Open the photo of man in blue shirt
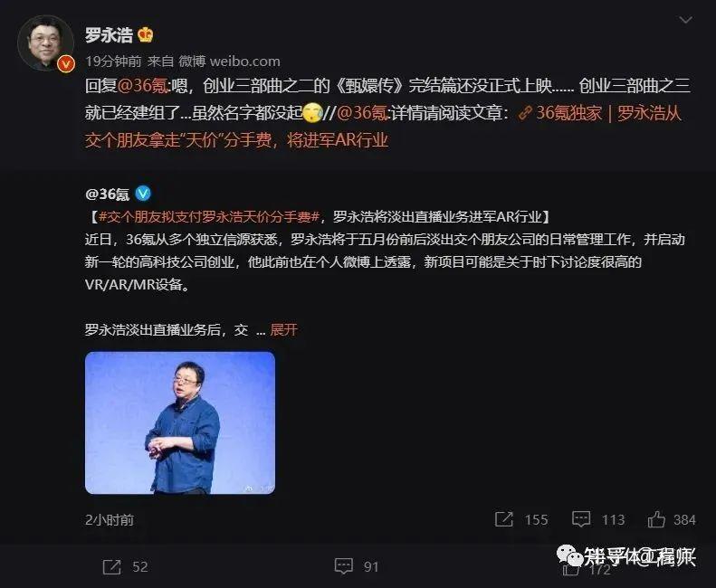 pyautogui.click(x=180, y=422)
